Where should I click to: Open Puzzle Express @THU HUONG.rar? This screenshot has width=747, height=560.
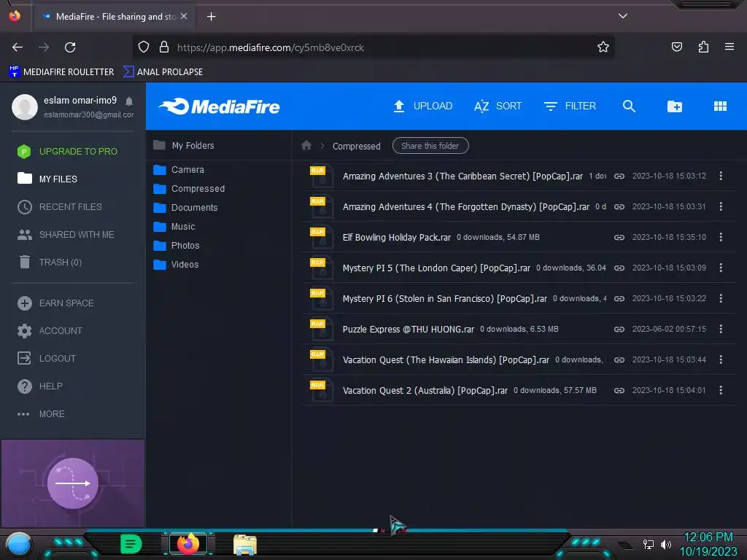pyautogui.click(x=409, y=329)
